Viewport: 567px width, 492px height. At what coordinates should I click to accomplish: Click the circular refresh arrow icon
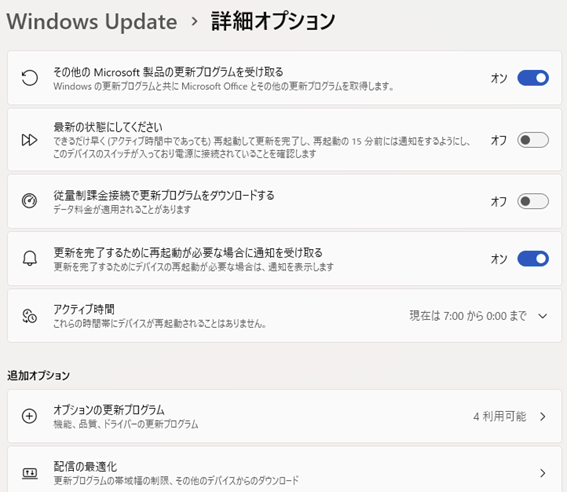(x=30, y=78)
